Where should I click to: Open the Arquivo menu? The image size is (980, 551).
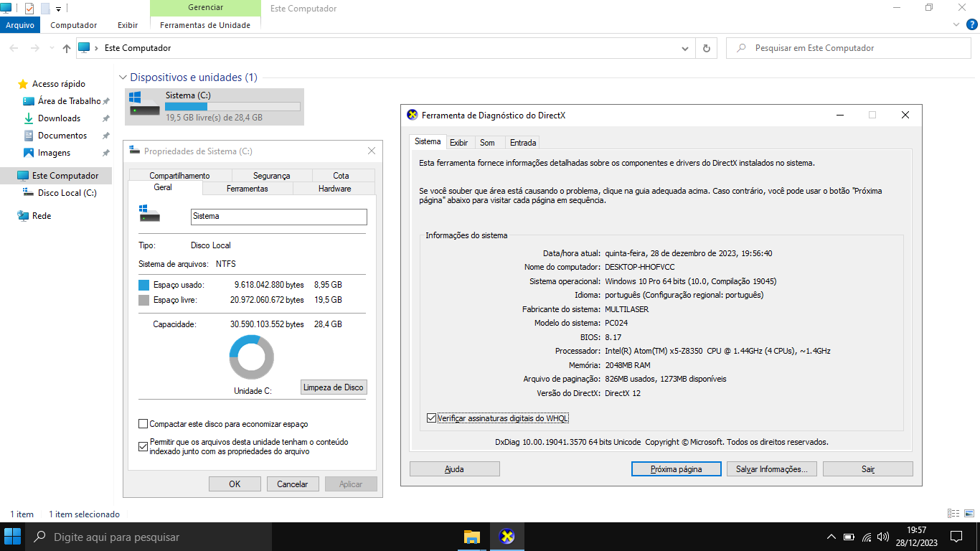[20, 25]
